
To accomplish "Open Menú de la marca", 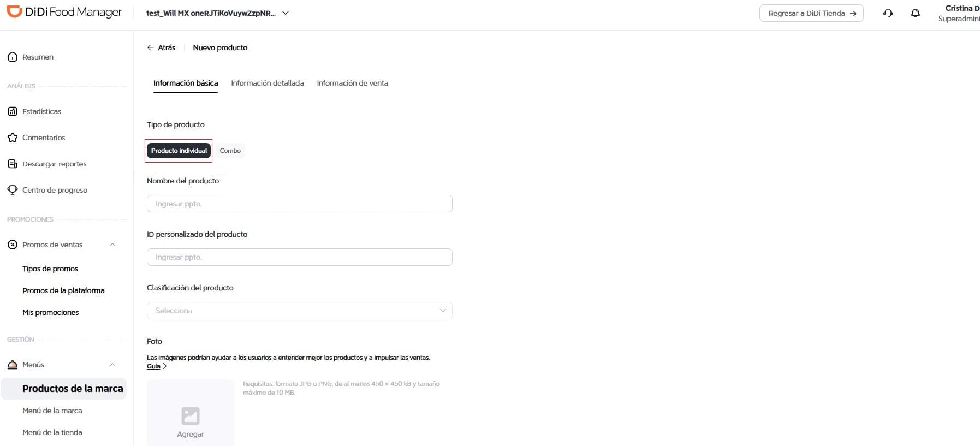I will (x=52, y=411).
